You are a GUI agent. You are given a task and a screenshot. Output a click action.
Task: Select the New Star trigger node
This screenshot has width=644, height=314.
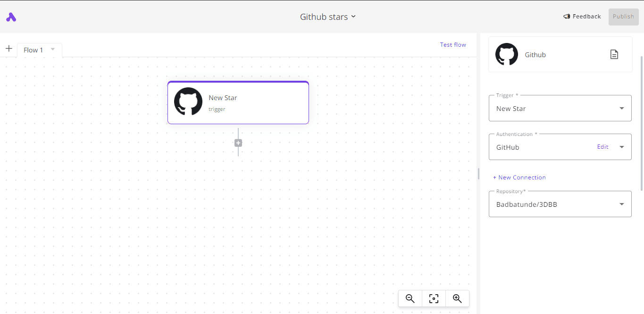[238, 102]
